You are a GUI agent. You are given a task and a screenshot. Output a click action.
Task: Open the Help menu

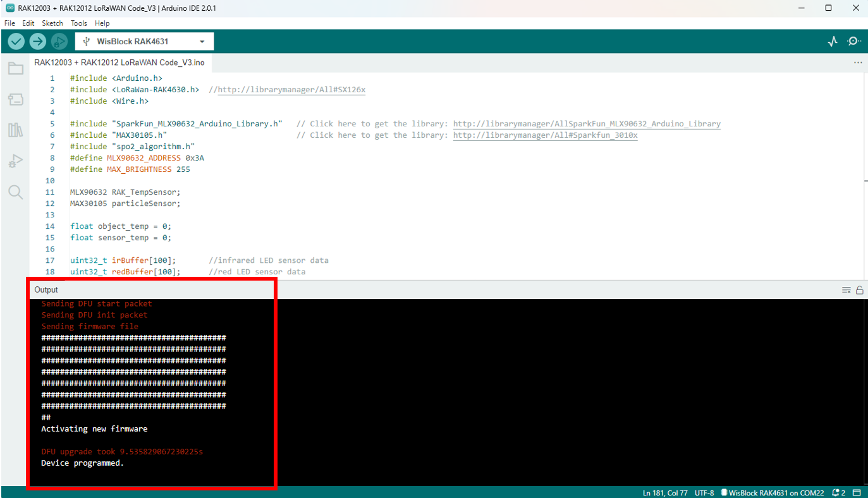[x=102, y=23]
